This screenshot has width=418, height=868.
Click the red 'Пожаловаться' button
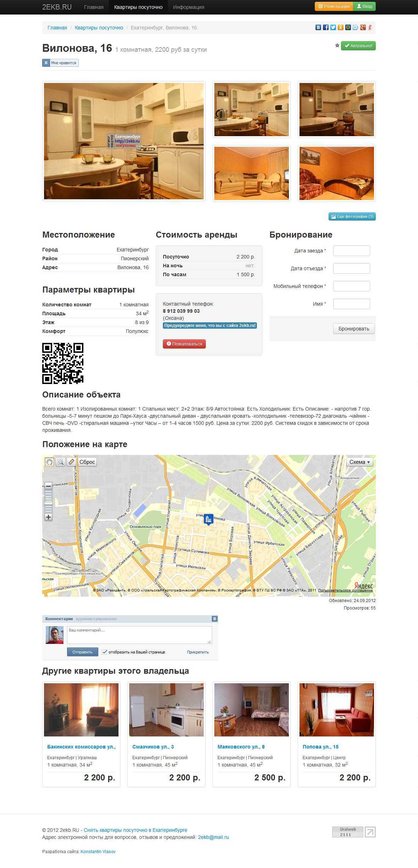[x=184, y=344]
